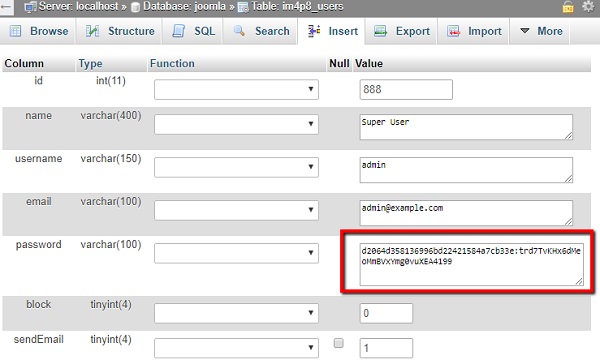Click the Export tab icon

[380, 31]
